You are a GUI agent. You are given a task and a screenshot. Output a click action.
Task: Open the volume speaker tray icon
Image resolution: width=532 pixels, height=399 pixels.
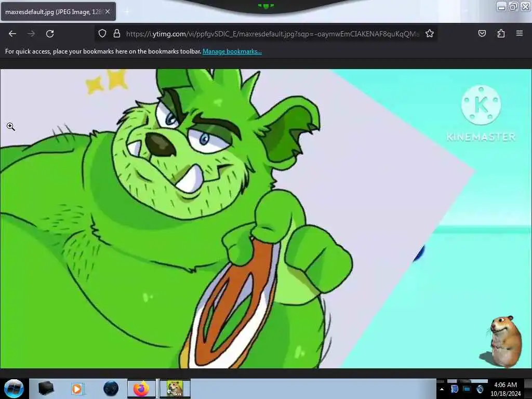[480, 389]
